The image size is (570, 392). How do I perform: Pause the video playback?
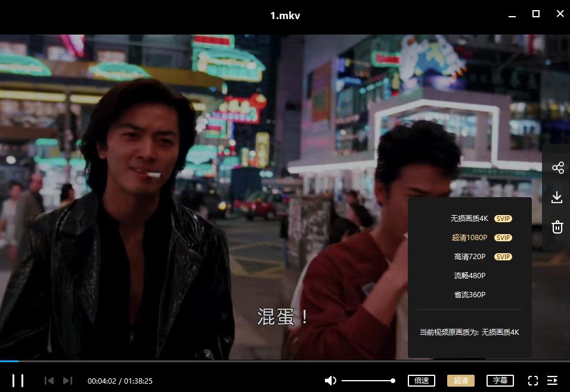(18, 381)
